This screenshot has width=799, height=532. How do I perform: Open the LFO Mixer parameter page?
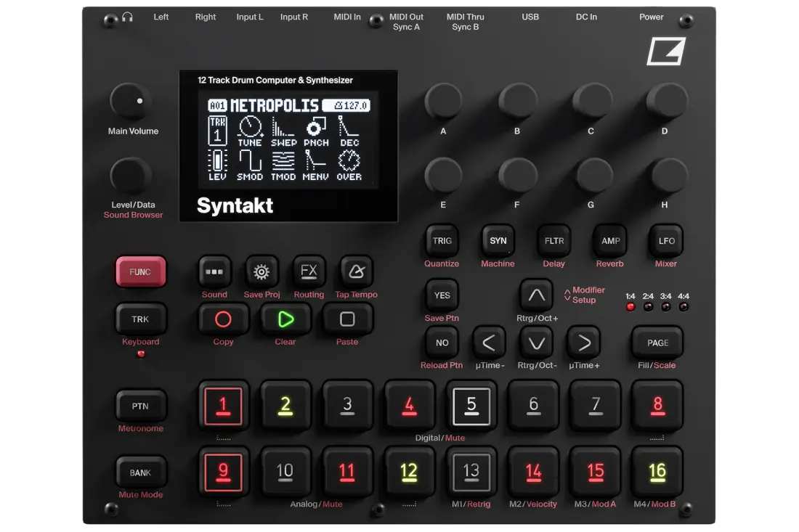coord(667,241)
